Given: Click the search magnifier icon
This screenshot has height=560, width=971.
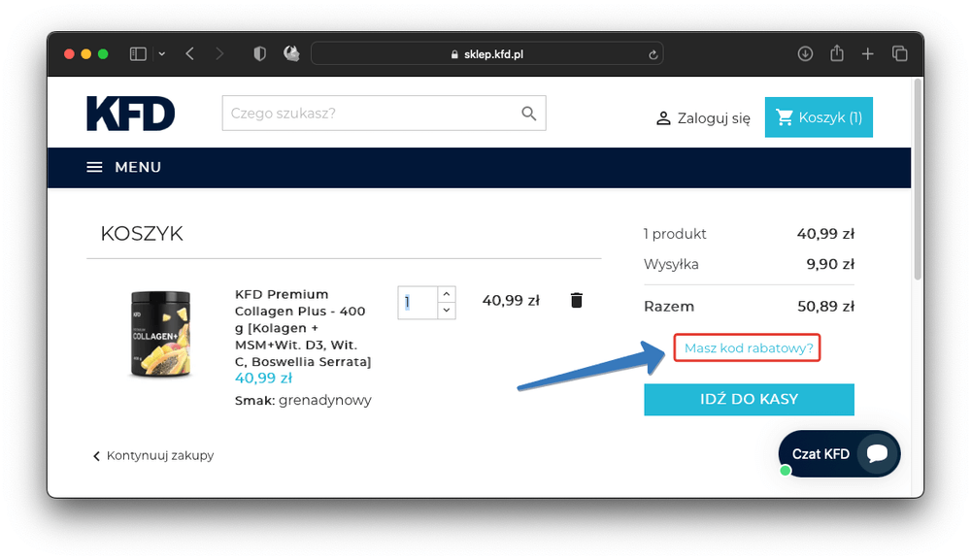Looking at the screenshot, I should [x=528, y=114].
